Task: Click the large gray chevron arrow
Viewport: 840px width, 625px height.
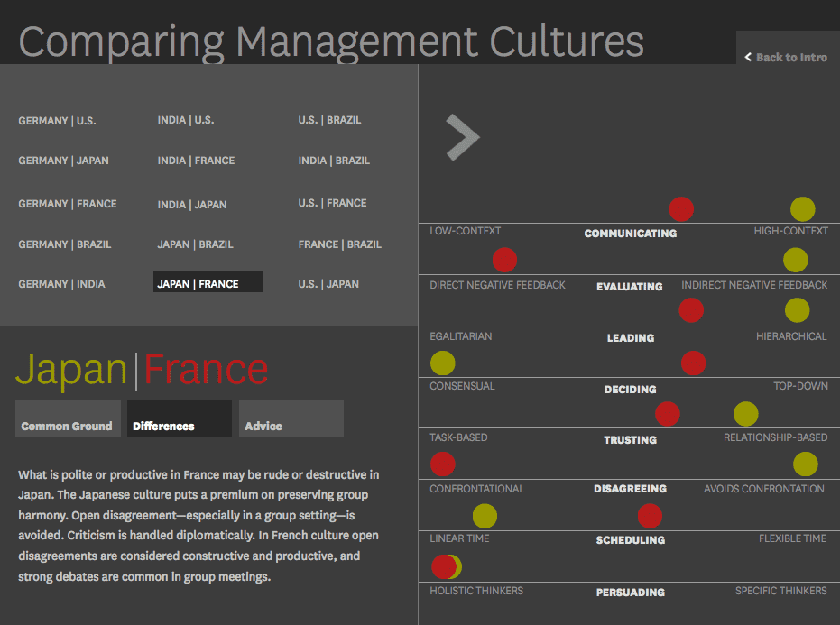Action: (462, 138)
